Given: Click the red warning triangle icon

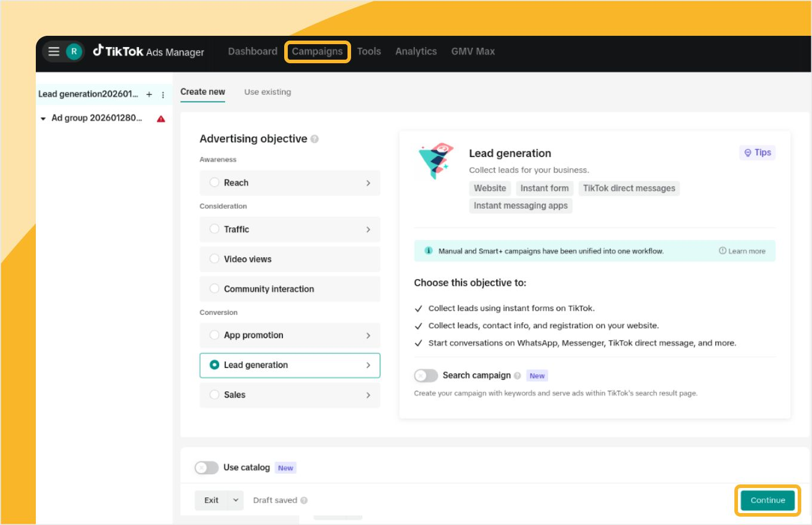Looking at the screenshot, I should 161,119.
